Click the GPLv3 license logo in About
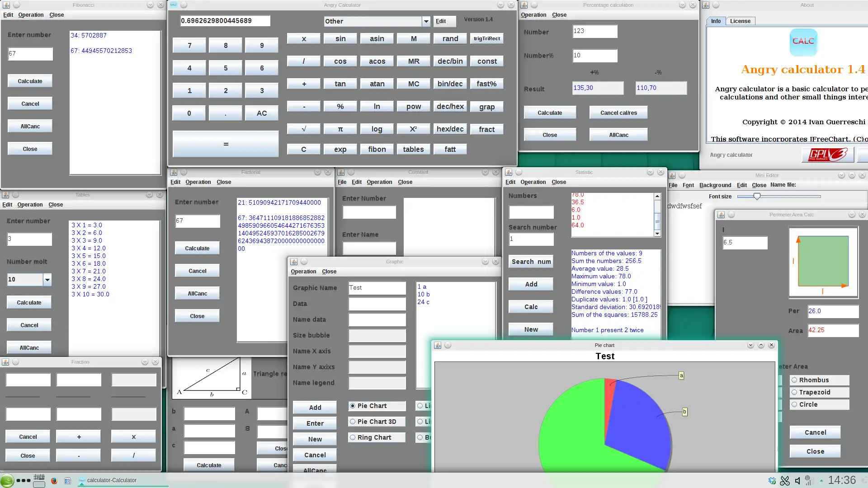This screenshot has height=488, width=868. click(828, 155)
